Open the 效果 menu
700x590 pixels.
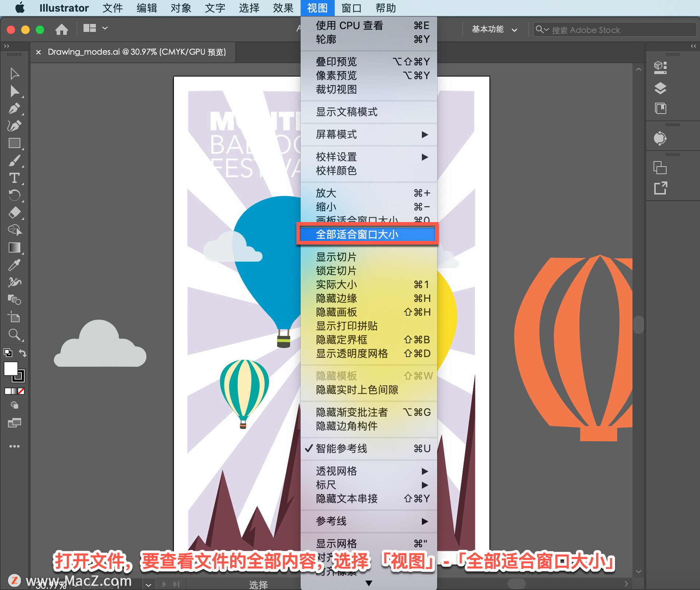(283, 8)
